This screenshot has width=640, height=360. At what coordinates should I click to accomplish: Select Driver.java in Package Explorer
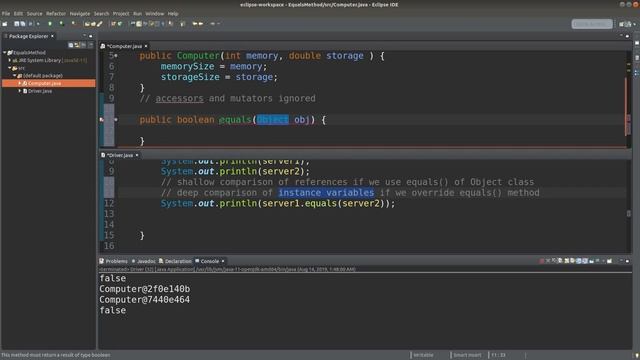(40, 91)
